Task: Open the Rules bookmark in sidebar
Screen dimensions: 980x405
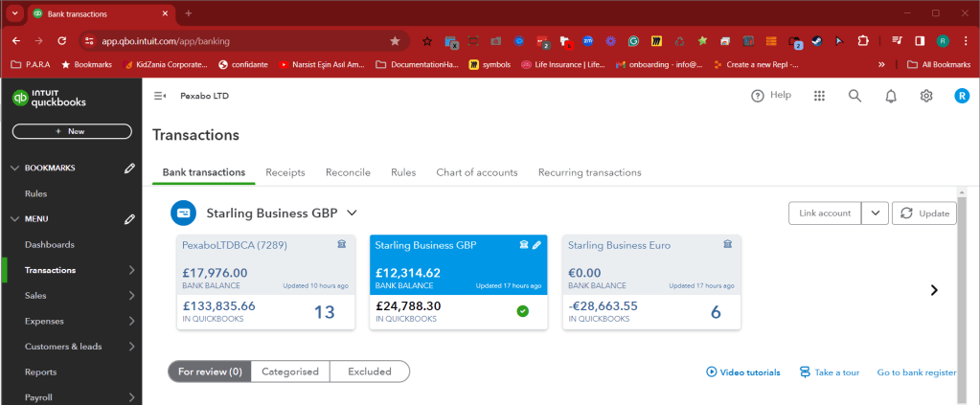Action: point(35,193)
